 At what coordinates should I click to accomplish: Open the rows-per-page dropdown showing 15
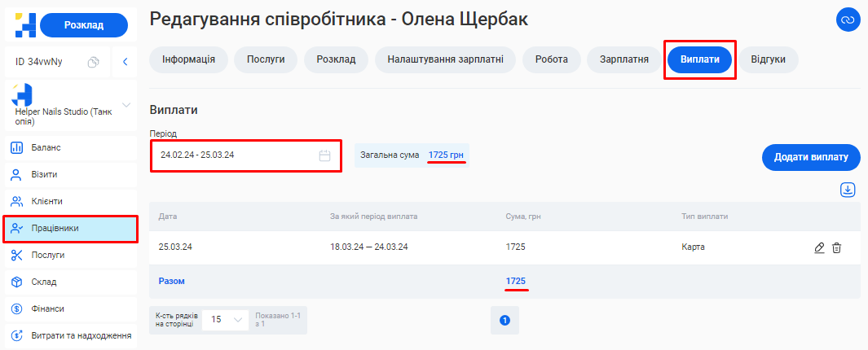pos(226,320)
